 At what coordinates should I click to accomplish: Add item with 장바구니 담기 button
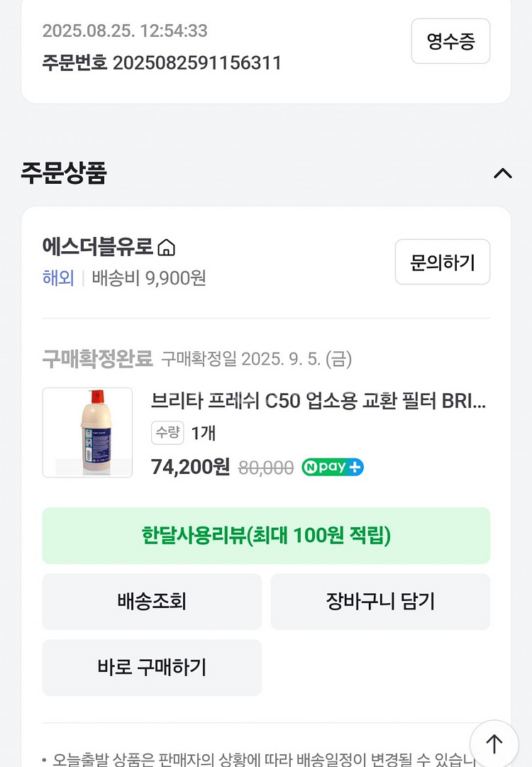point(380,602)
